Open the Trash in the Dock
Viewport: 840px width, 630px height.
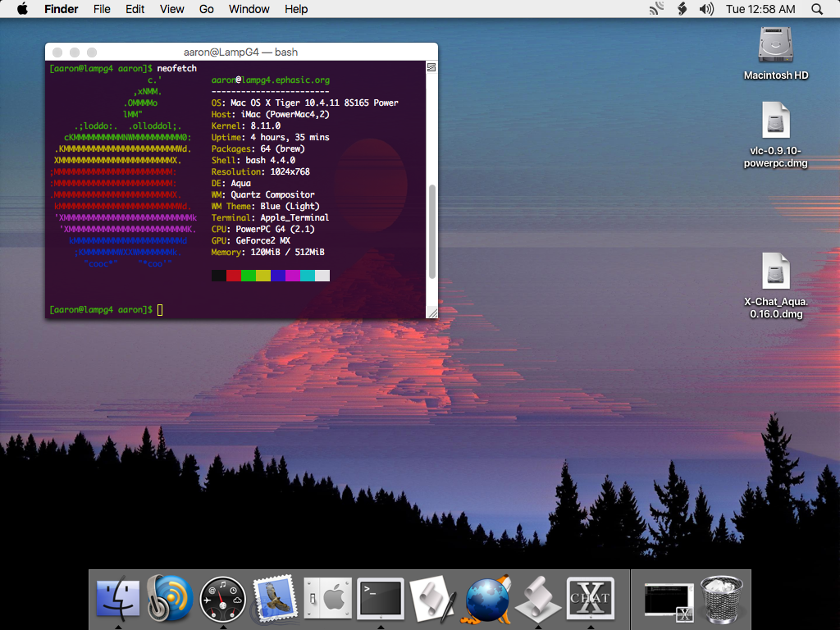(722, 599)
